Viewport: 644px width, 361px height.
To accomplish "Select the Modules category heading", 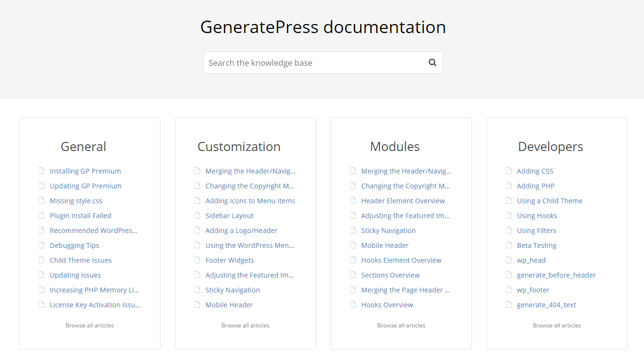I will tap(395, 147).
